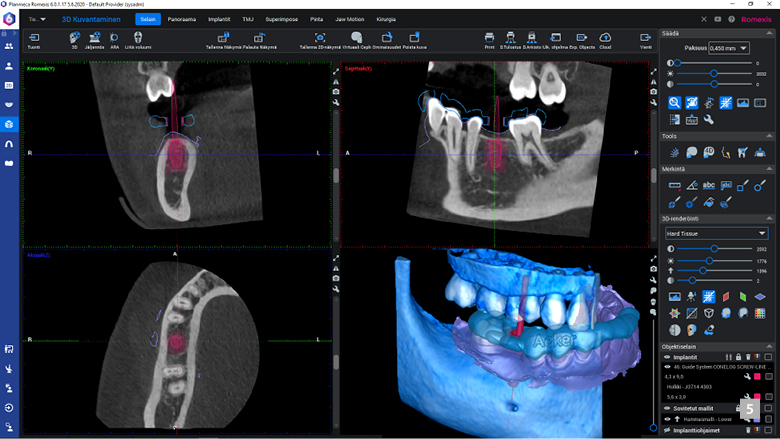Image resolution: width=780 pixels, height=439 pixels.
Task: Click Poista kuva delete image icon
Action: pos(414,38)
